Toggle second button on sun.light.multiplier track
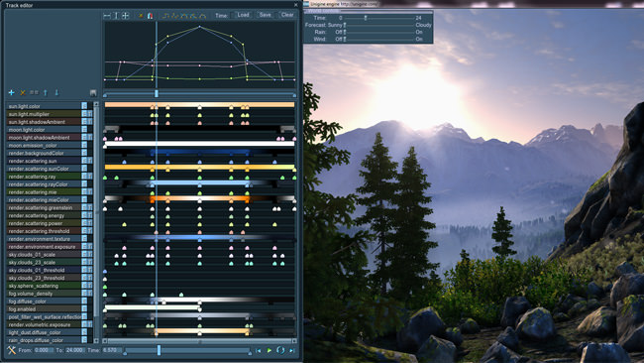The height and width of the screenshot is (363, 644). [90, 114]
